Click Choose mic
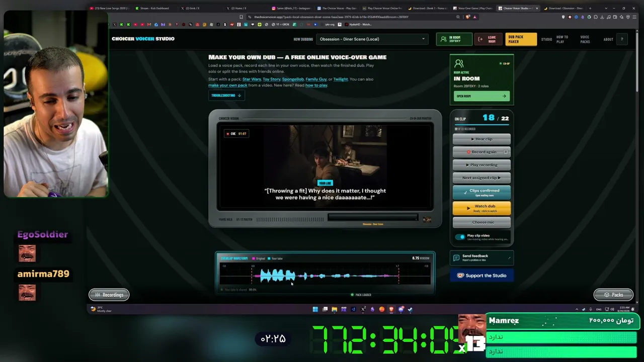Screen dimensions: 644x362 (481, 222)
